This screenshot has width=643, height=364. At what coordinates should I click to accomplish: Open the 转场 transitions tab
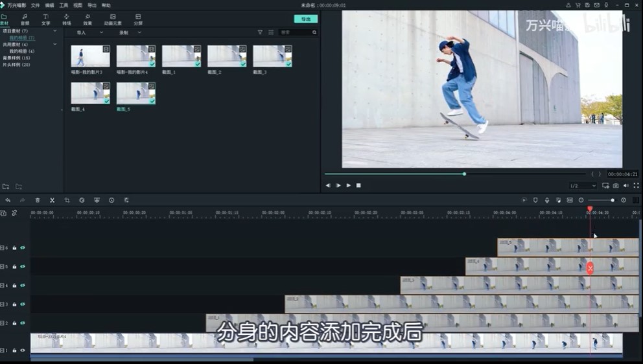point(66,19)
